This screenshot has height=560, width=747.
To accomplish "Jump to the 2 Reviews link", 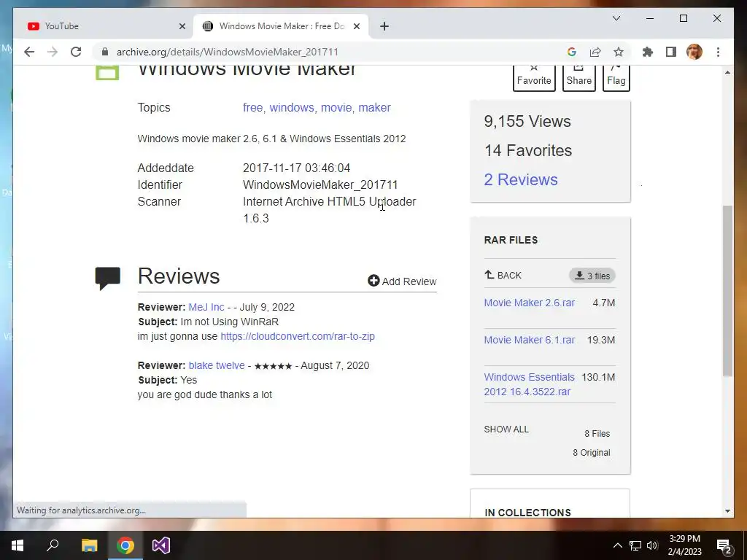I will [521, 179].
